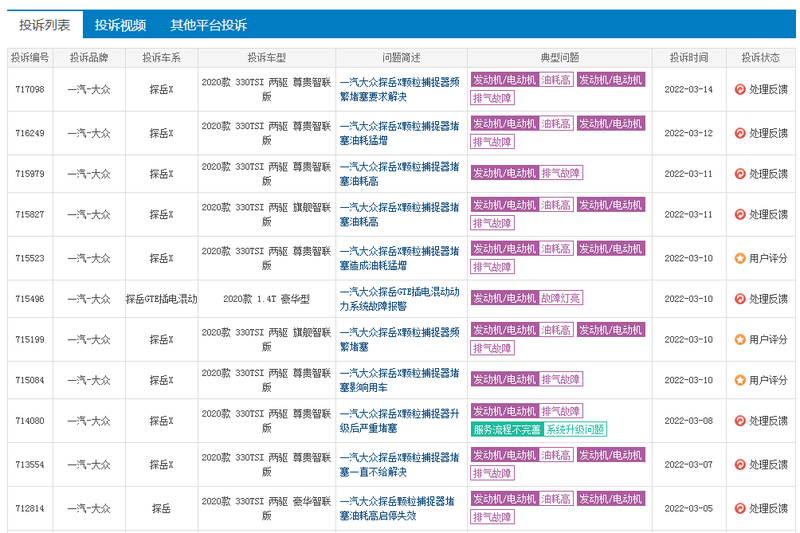The height and width of the screenshot is (533, 800).
Task: Open complaint 715827 description link
Action: [x=399, y=215]
